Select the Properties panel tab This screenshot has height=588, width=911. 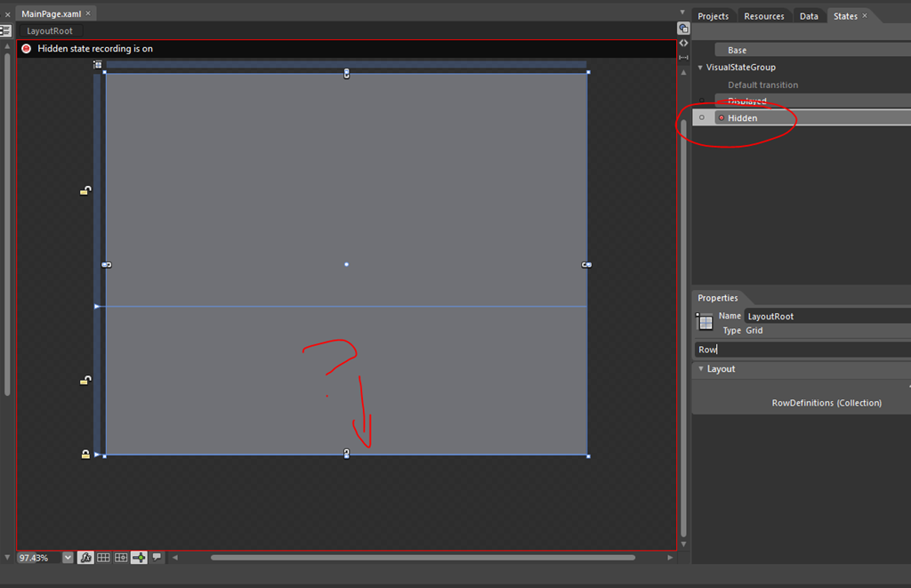[718, 298]
